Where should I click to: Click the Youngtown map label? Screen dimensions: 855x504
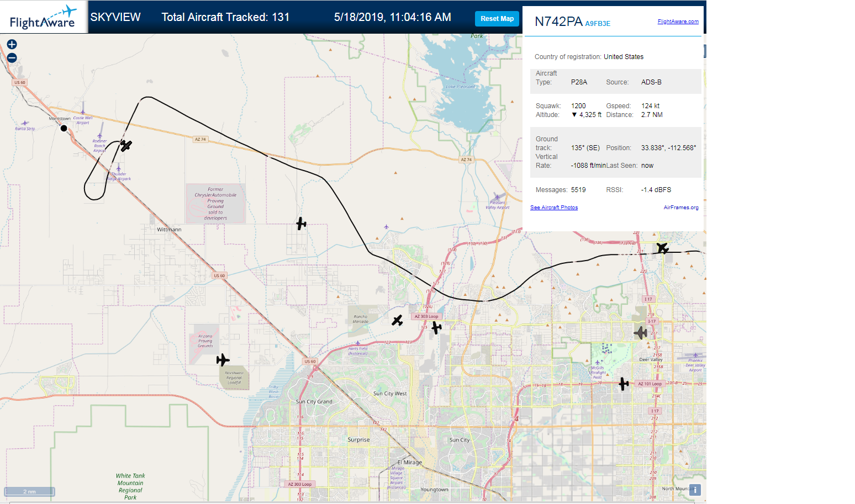435,490
